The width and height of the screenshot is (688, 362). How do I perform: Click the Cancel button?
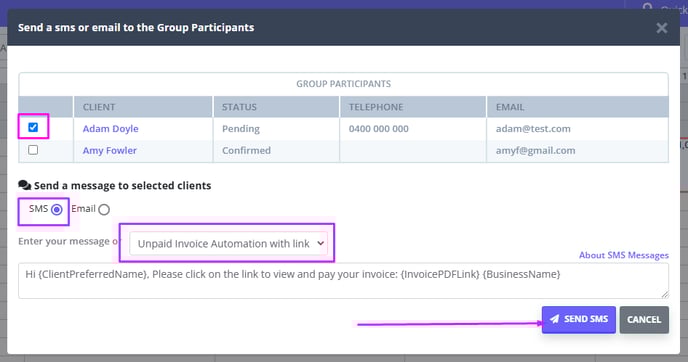(x=644, y=319)
